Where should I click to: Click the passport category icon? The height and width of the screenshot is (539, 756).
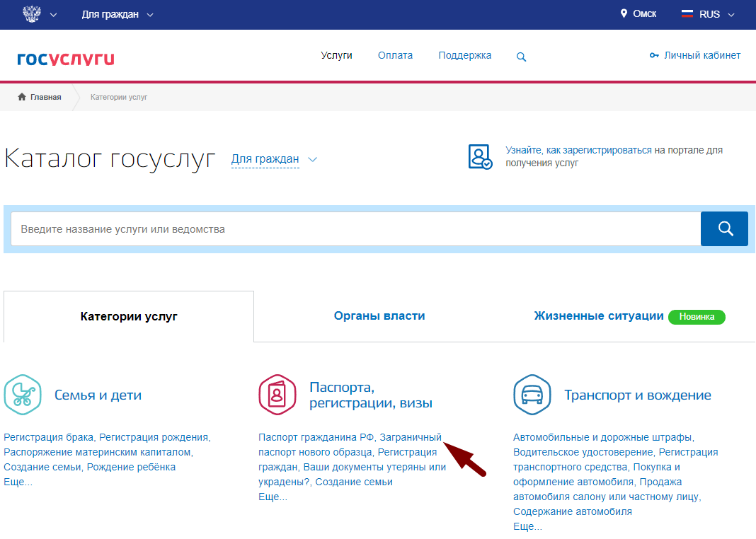click(x=277, y=395)
